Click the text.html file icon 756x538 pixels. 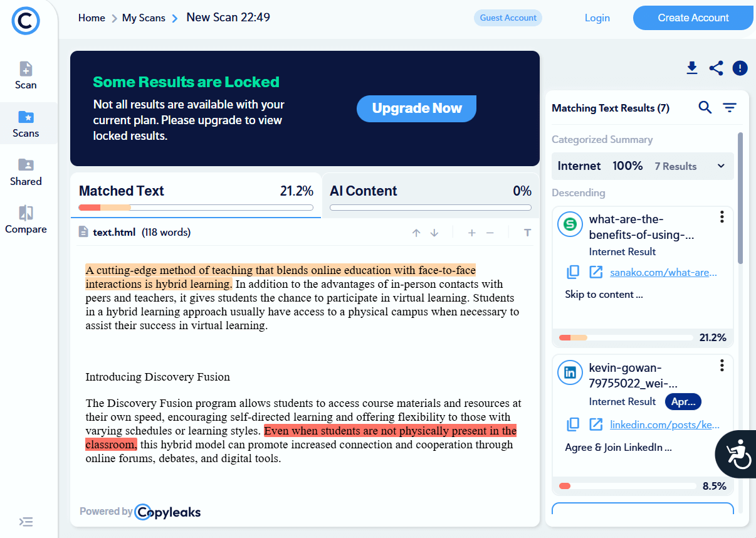(x=83, y=232)
